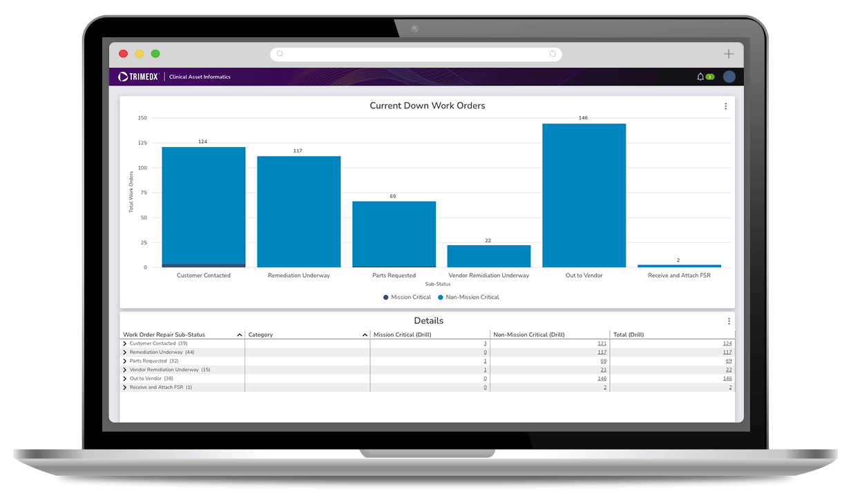The height and width of the screenshot is (504, 853).
Task: Click the Sub-Status axis label
Action: point(437,284)
